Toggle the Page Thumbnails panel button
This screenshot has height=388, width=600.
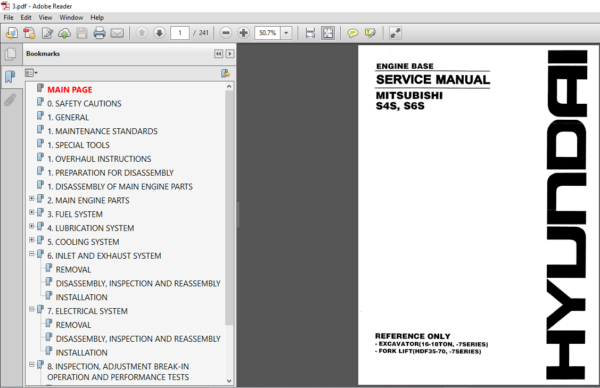pos(10,54)
